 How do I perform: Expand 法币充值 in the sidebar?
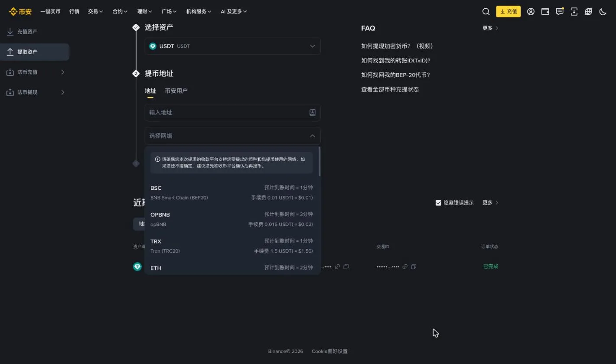point(35,72)
